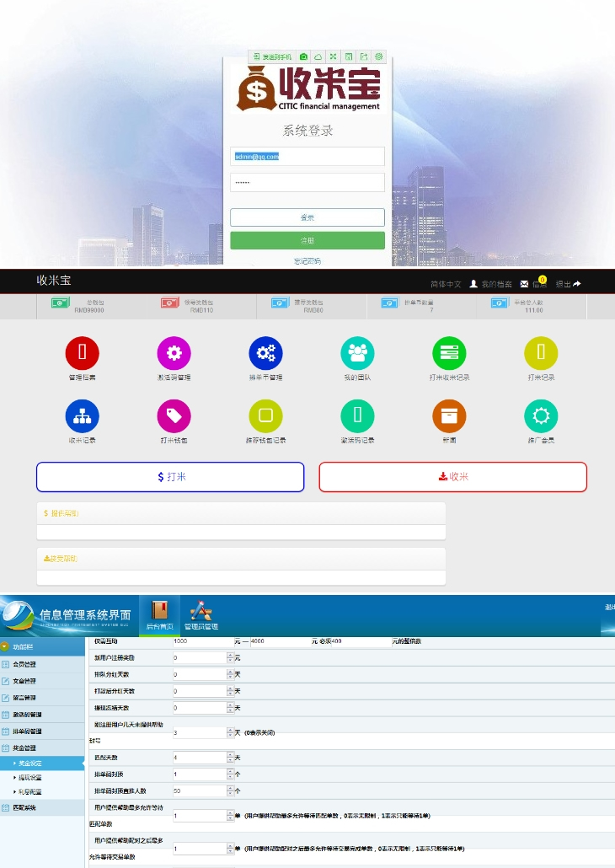Image resolution: width=615 pixels, height=868 pixels.
Task: Click the 忘记密码 link
Action: tap(307, 261)
